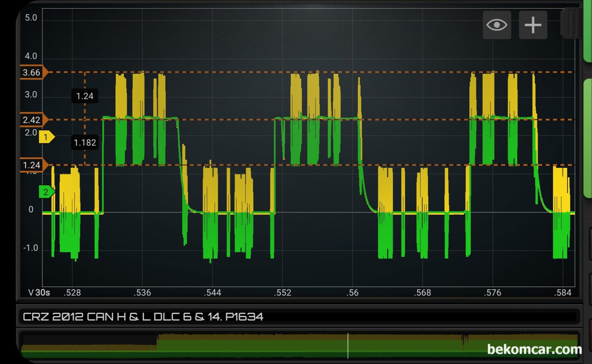Click the .552 time axis label

pos(282,292)
